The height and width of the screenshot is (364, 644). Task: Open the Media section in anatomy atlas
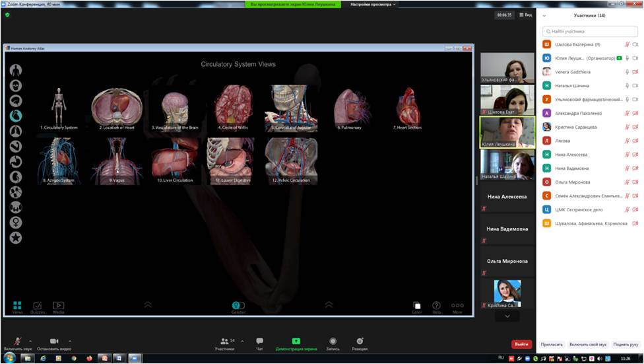(x=59, y=306)
